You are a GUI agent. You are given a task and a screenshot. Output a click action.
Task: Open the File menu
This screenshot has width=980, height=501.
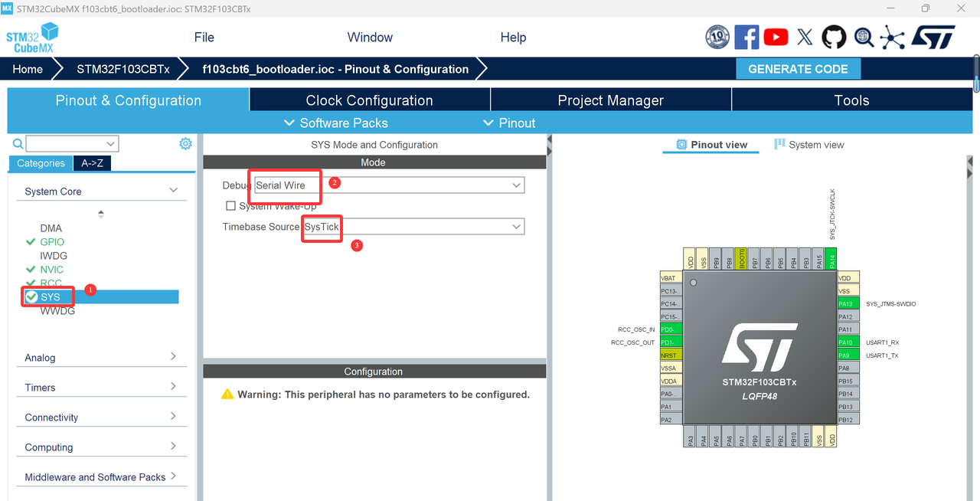(x=204, y=38)
